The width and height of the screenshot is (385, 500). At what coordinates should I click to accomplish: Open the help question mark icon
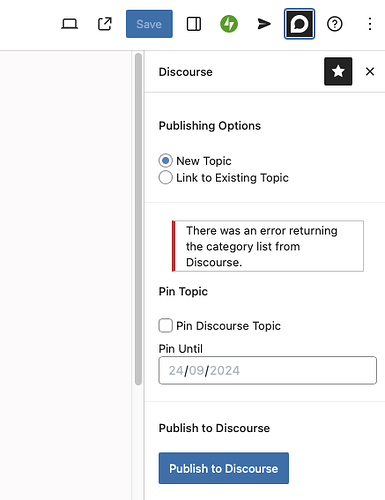(335, 24)
